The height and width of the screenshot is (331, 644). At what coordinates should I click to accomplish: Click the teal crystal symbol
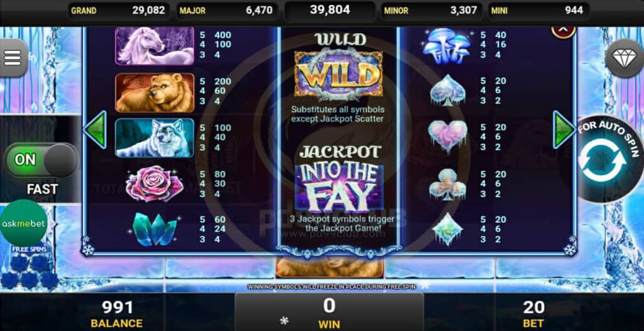pyautogui.click(x=155, y=230)
